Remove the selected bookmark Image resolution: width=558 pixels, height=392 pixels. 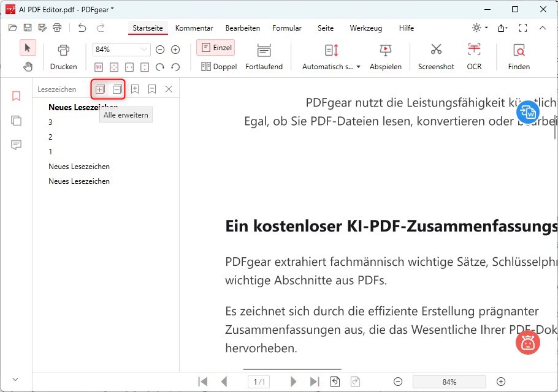pyautogui.click(x=152, y=89)
